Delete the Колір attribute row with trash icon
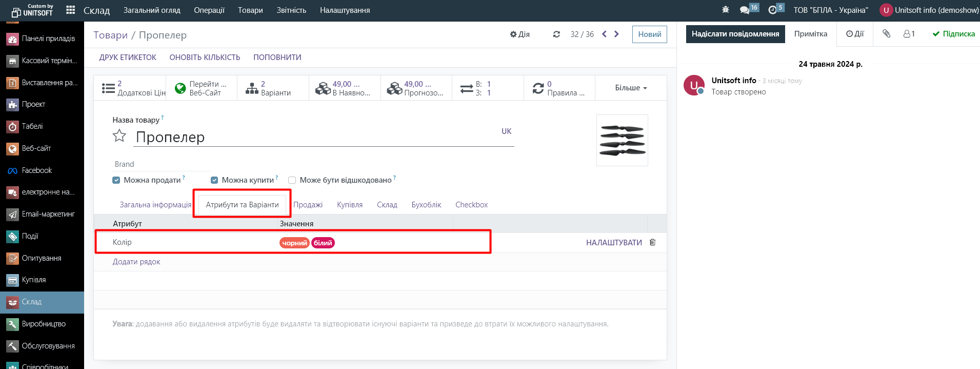This screenshot has width=980, height=369. [x=652, y=242]
